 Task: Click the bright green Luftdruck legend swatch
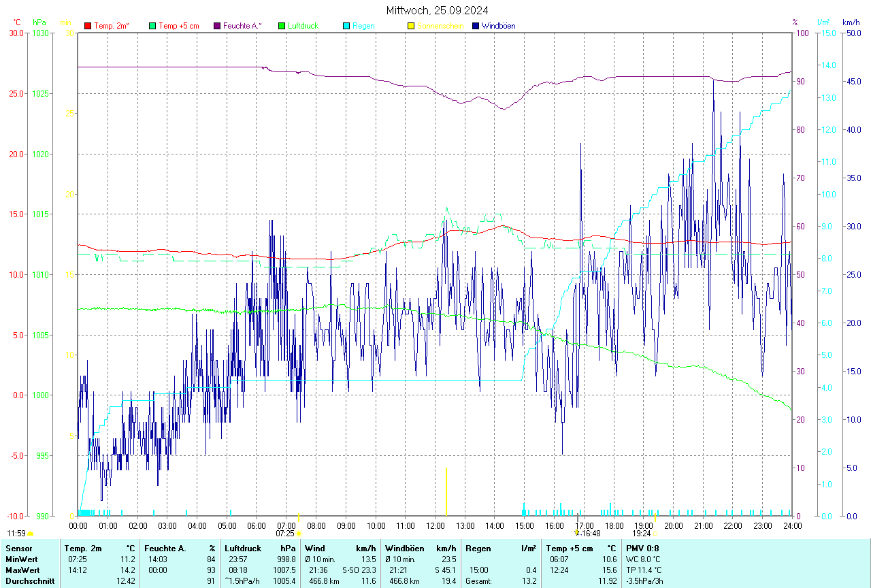pos(282,26)
